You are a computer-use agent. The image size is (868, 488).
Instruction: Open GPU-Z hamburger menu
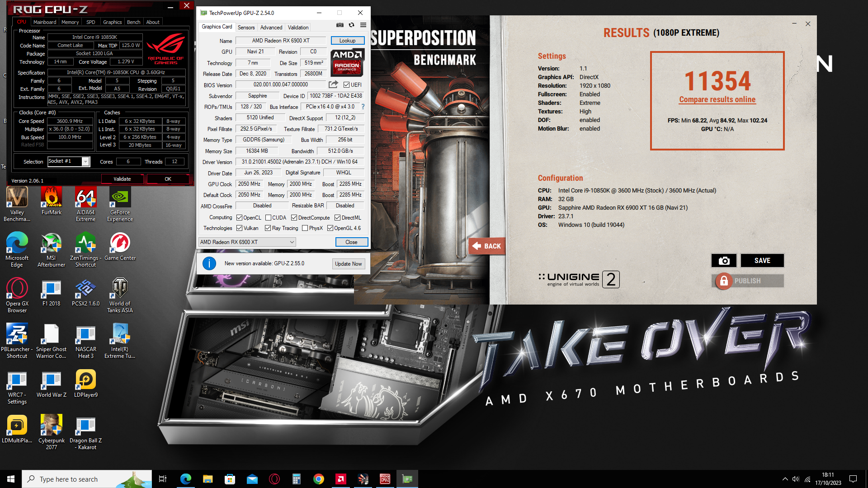(x=363, y=25)
